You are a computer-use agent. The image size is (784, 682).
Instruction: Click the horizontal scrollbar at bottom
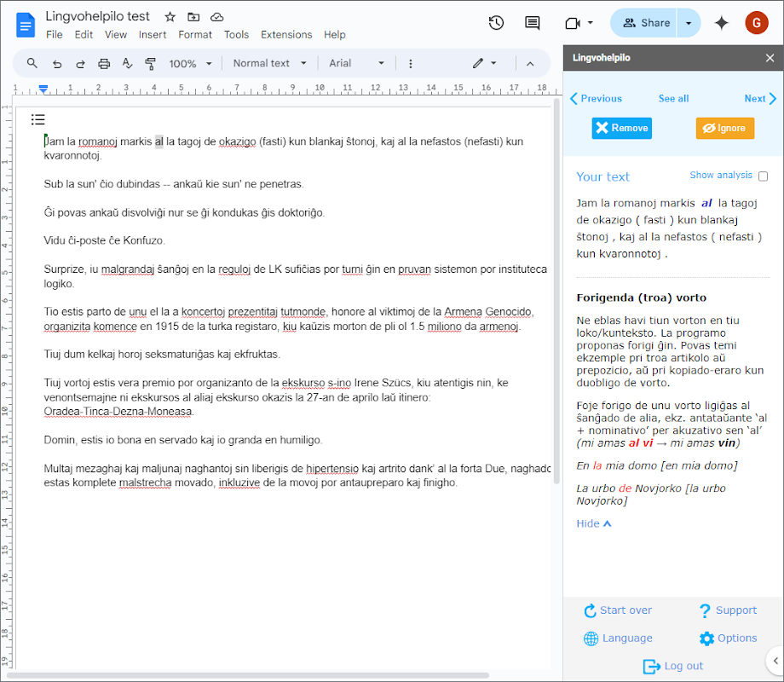tap(247, 675)
